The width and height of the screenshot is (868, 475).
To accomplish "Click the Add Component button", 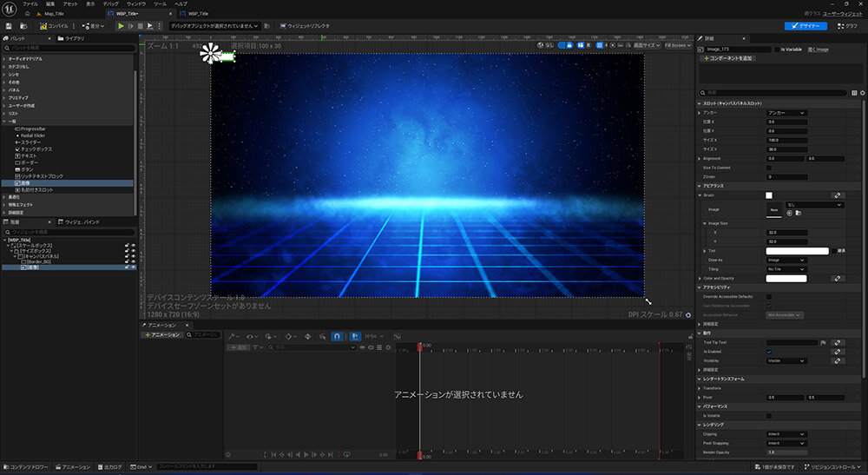I will click(x=727, y=58).
